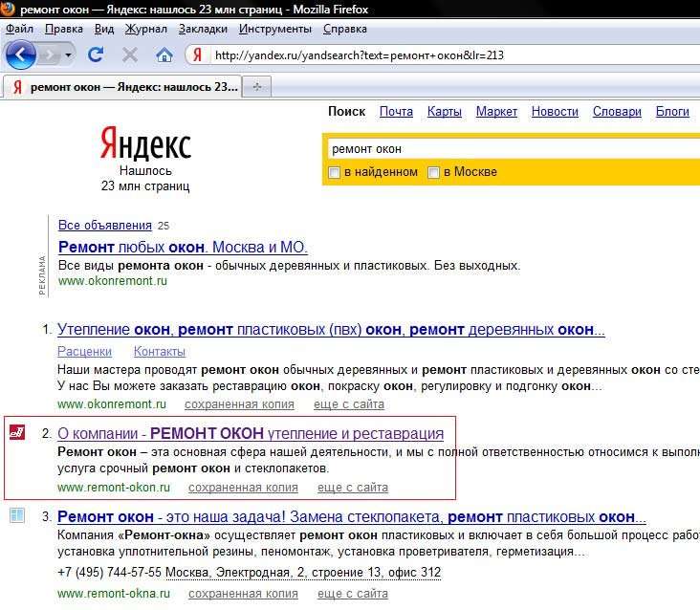Screen dimensions: 700x610
Task: Open the Файл menu
Action: pyautogui.click(x=19, y=29)
